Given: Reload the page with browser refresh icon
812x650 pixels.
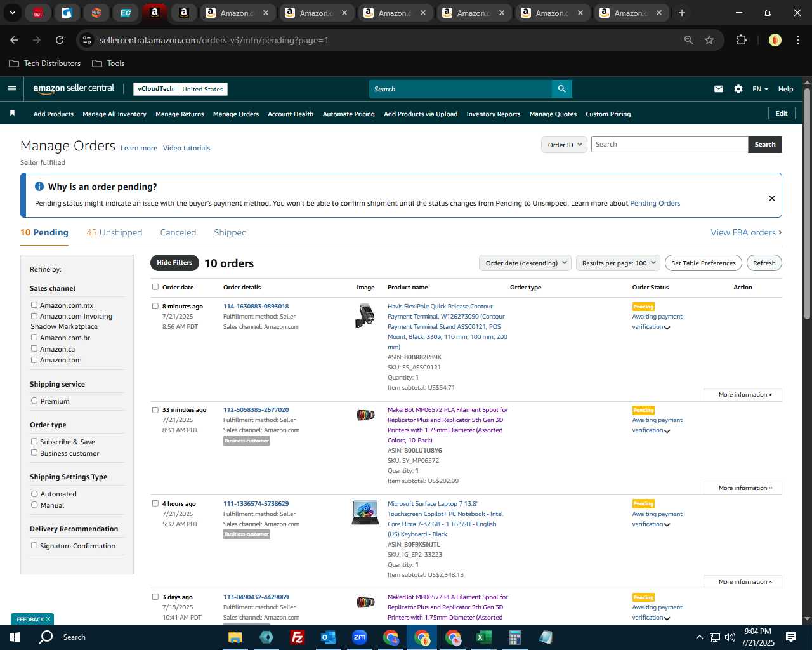Looking at the screenshot, I should [60, 40].
